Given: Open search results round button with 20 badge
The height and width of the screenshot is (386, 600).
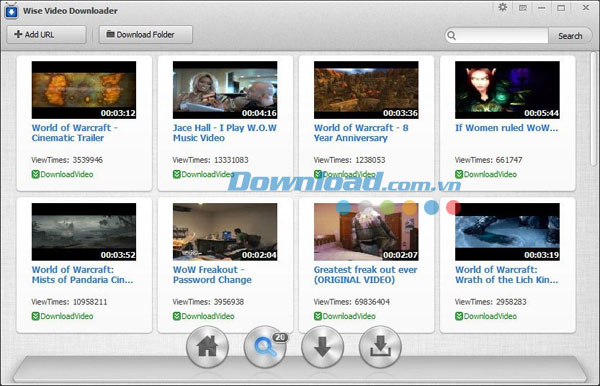Looking at the screenshot, I should click(265, 347).
